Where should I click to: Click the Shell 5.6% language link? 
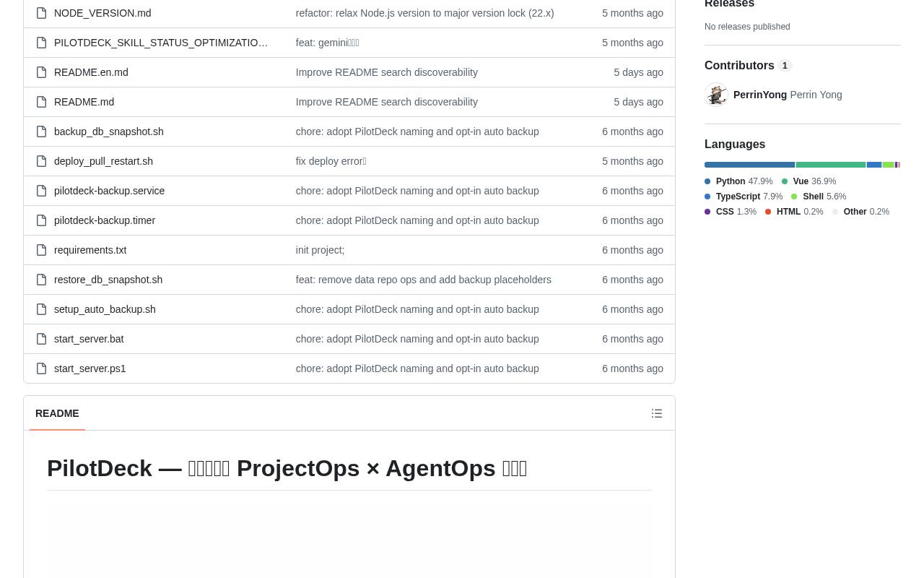click(819, 197)
